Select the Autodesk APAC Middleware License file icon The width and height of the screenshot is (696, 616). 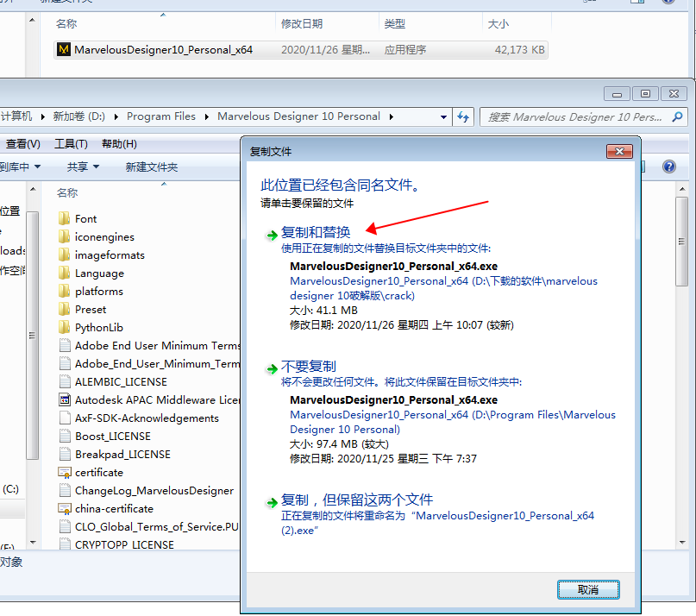click(x=64, y=400)
